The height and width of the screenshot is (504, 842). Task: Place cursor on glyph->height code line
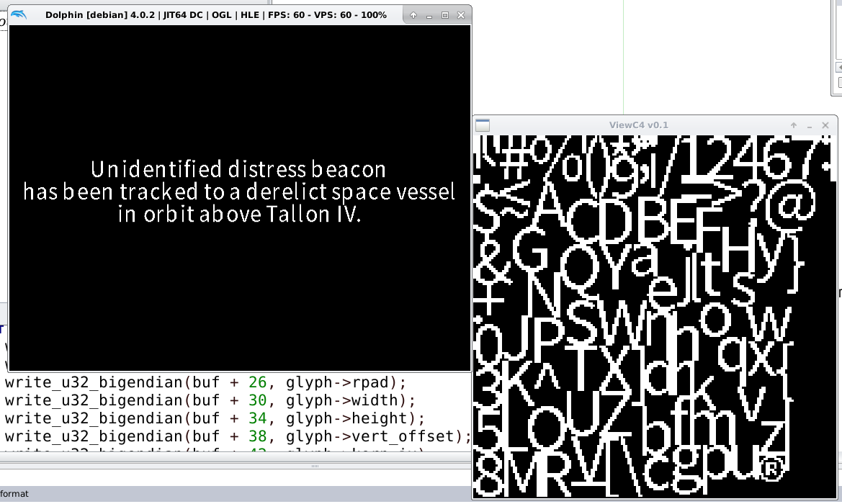[x=215, y=418]
